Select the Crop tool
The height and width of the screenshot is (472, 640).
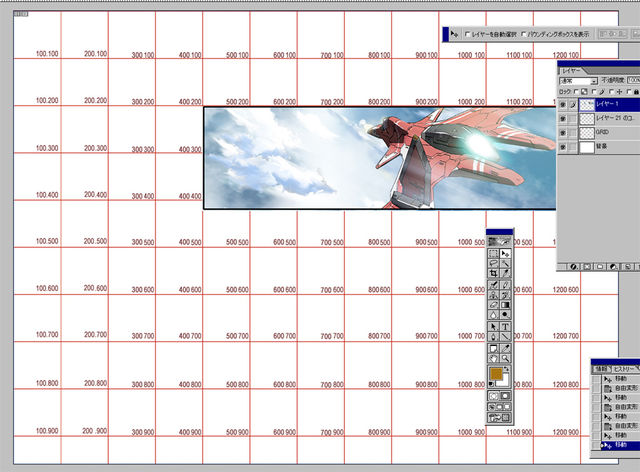(x=493, y=273)
